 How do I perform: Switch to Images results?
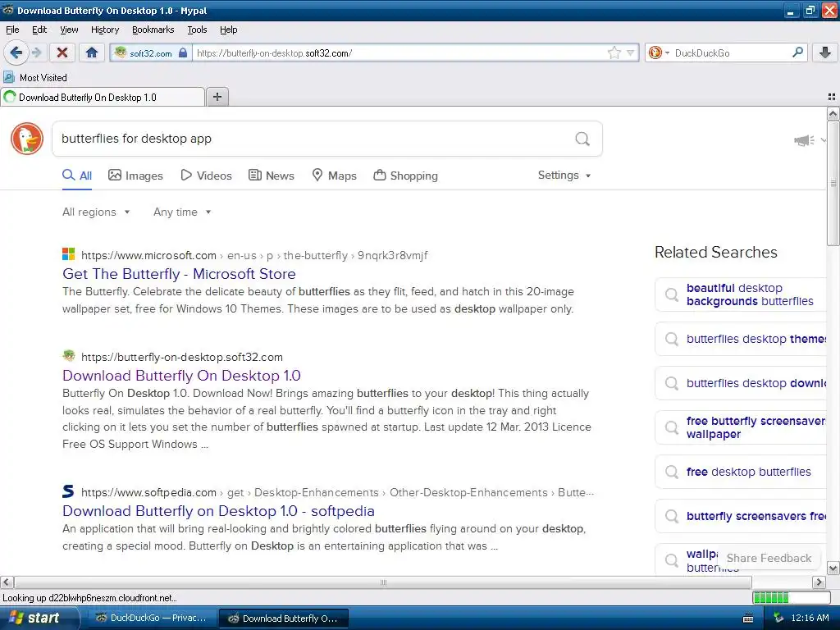point(135,176)
